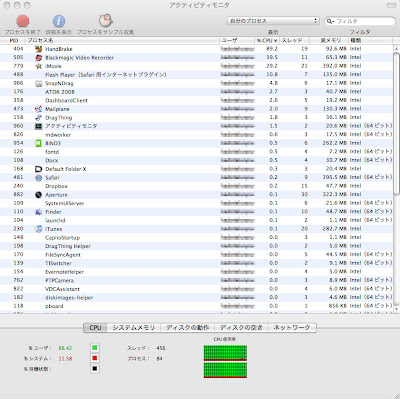The width and height of the screenshot is (400, 399).
Task: Click the red % System color swatch
Action: pyautogui.click(x=95, y=358)
